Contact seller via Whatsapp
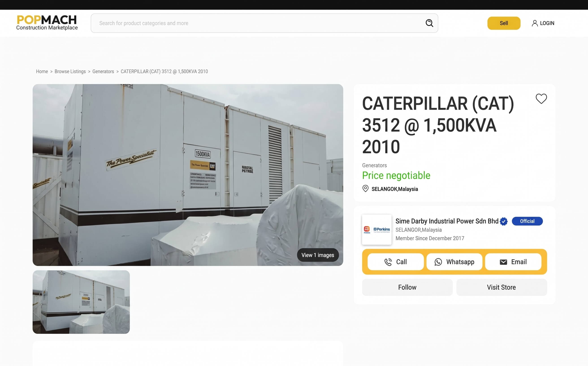The image size is (588, 366). 454,262
